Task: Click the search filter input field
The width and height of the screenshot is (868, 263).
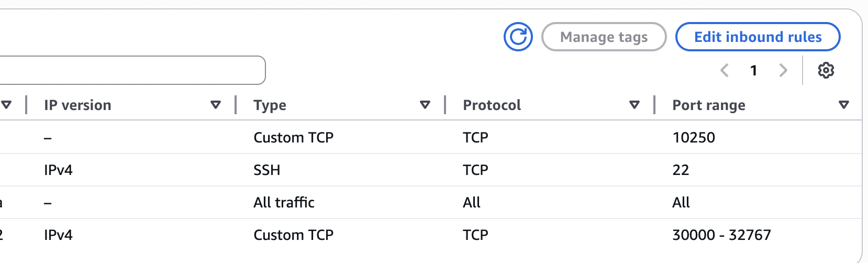Action: coord(131,70)
